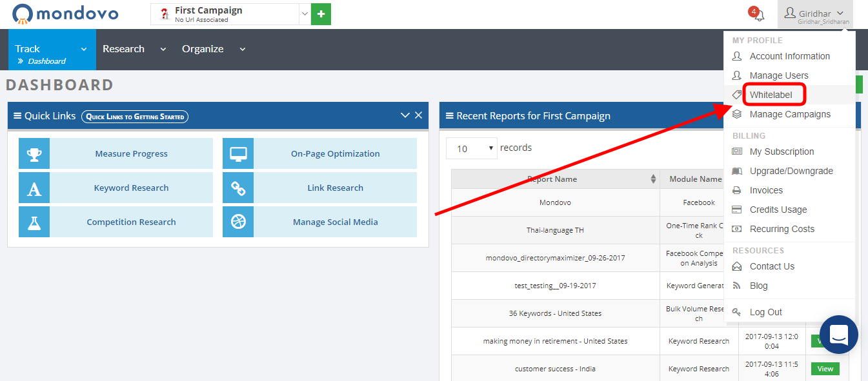Open the records per page dropdown
868x381 pixels.
coord(472,148)
